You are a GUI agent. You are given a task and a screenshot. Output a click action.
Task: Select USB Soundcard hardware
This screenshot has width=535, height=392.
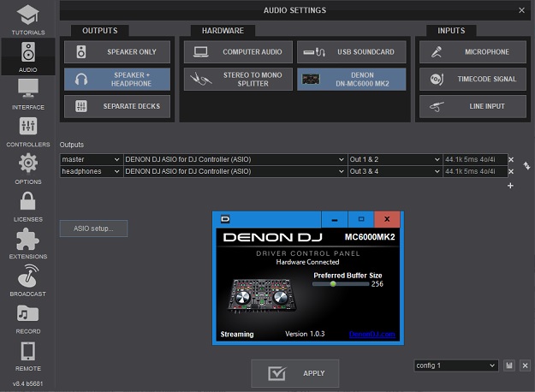click(x=352, y=52)
